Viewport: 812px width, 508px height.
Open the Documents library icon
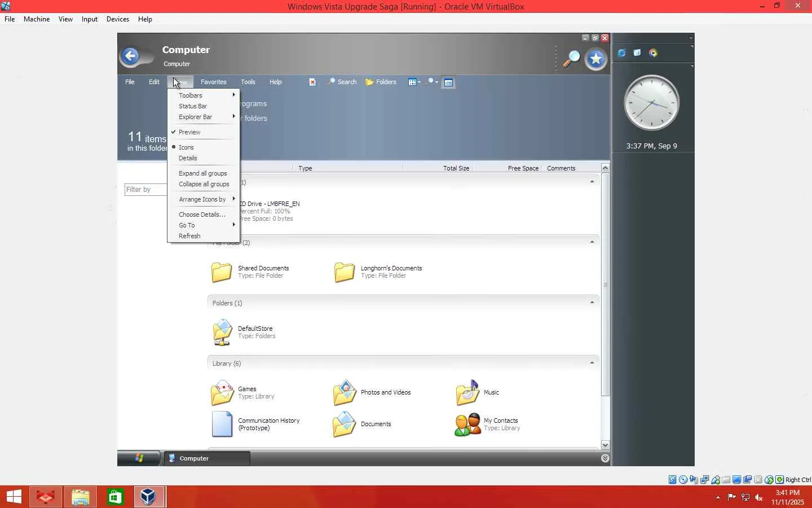click(345, 424)
